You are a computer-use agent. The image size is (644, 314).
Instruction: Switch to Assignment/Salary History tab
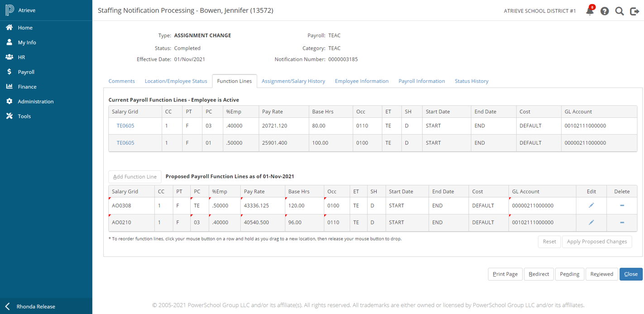point(293,81)
